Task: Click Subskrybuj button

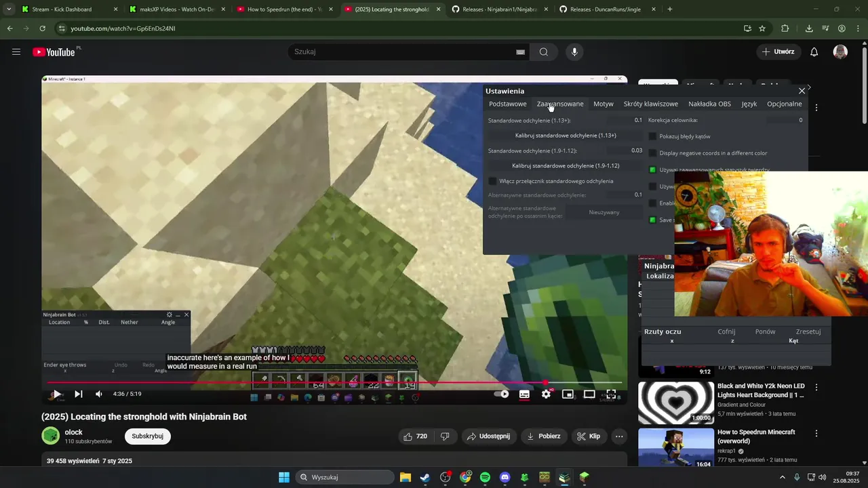Action: [148, 436]
